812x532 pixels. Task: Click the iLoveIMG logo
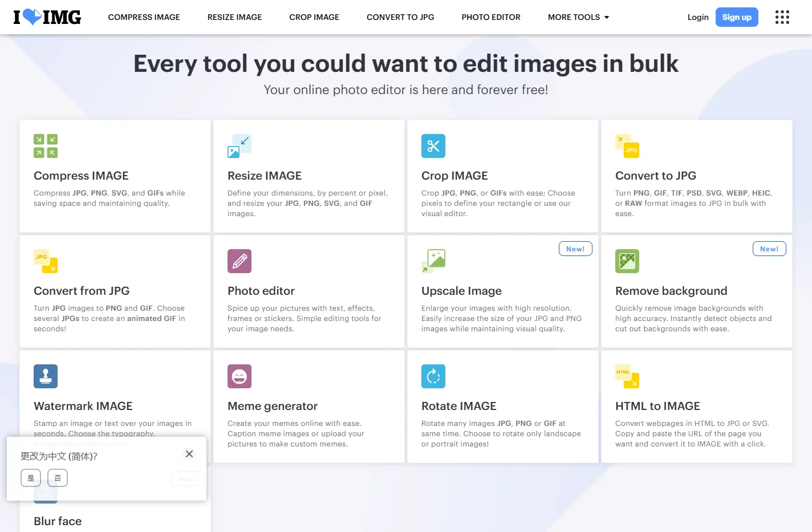coord(47,17)
